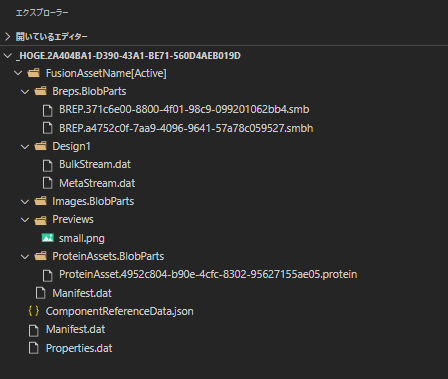Select the Breps.BlobParts folder name
This screenshot has height=379, width=448.
click(x=89, y=91)
